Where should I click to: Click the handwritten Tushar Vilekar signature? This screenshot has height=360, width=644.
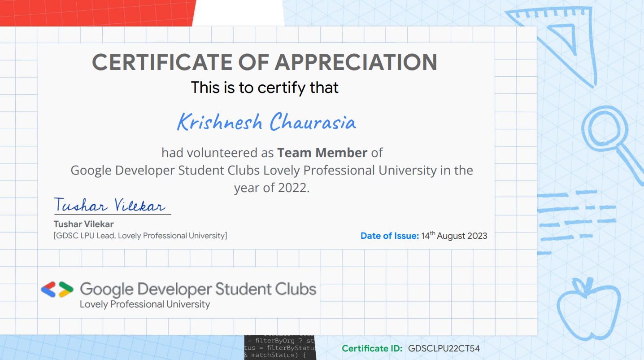tap(110, 205)
